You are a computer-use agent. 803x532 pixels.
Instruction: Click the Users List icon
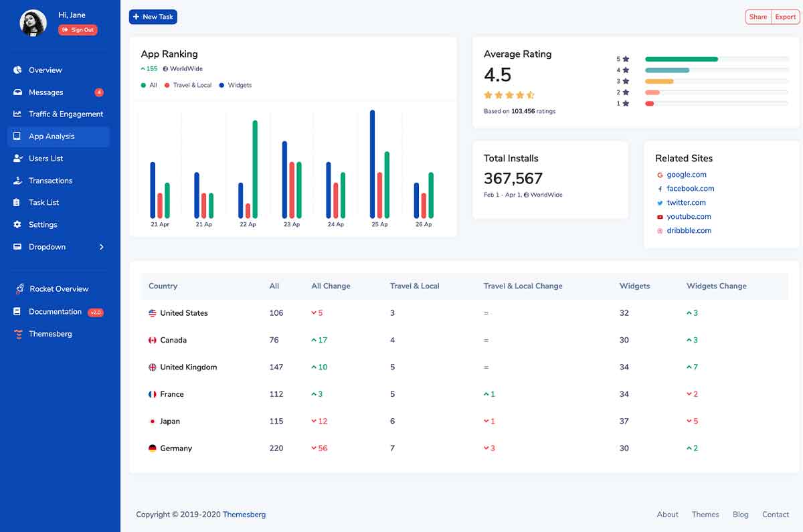click(x=17, y=159)
